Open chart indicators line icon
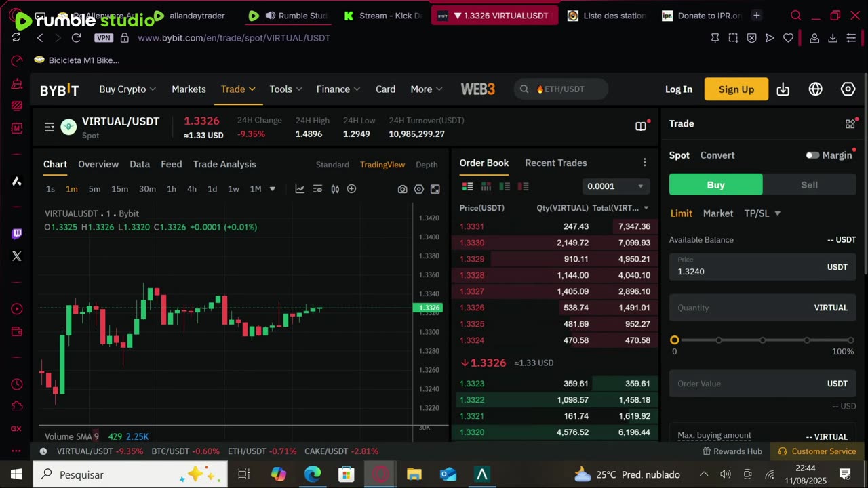Image resolution: width=868 pixels, height=488 pixels. (x=300, y=189)
